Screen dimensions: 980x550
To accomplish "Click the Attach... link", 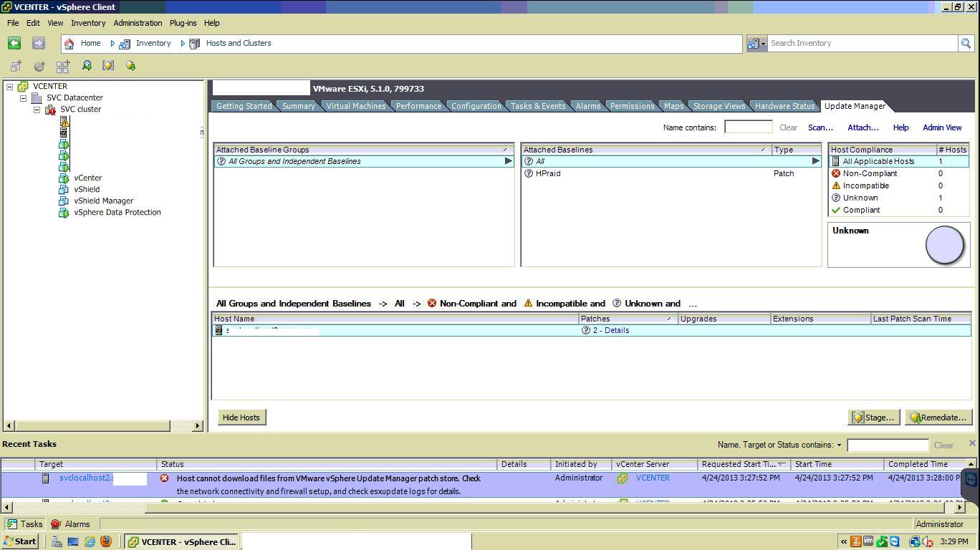I will click(863, 127).
